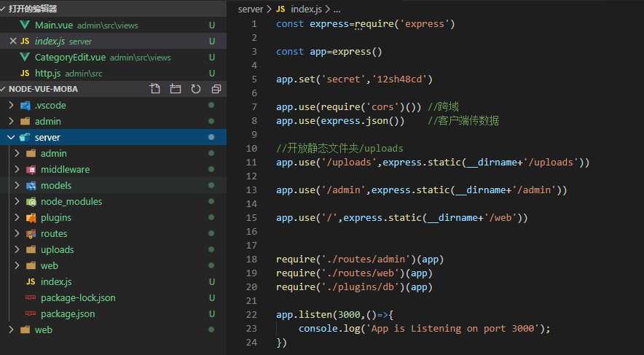Click the middleware folder icon
The image size is (644, 355).
pos(31,169)
